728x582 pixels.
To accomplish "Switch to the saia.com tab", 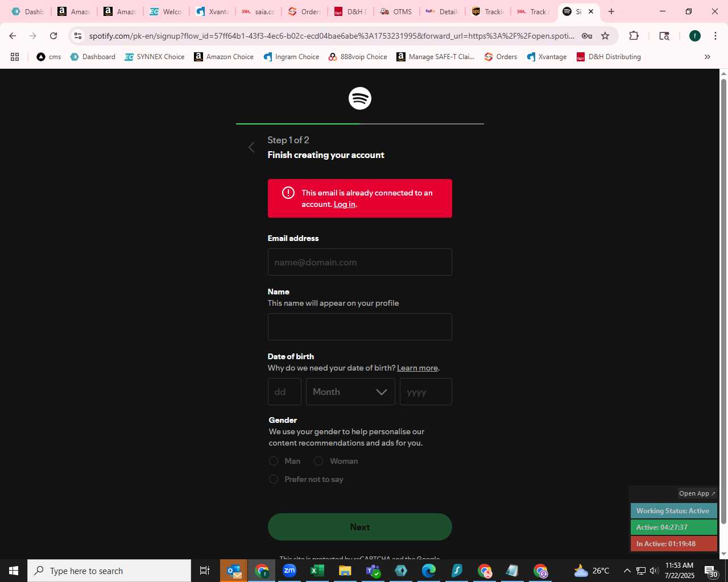I will [258, 11].
